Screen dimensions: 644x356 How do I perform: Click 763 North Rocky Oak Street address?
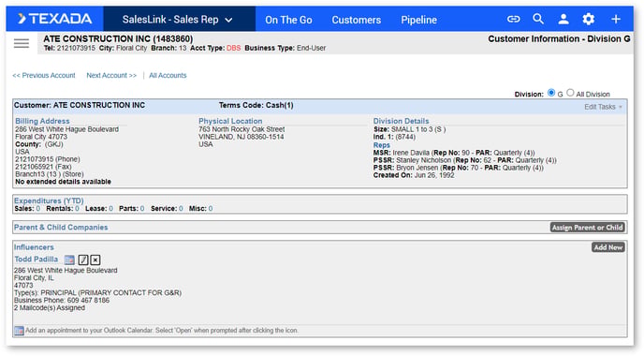tap(241, 129)
